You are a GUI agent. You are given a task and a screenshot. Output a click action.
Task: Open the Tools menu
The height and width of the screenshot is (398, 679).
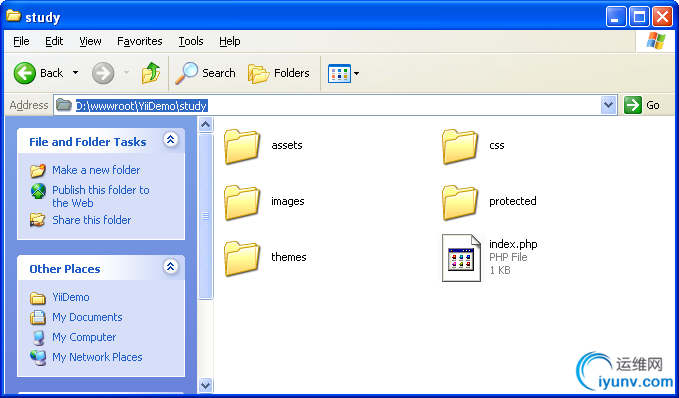pos(191,41)
